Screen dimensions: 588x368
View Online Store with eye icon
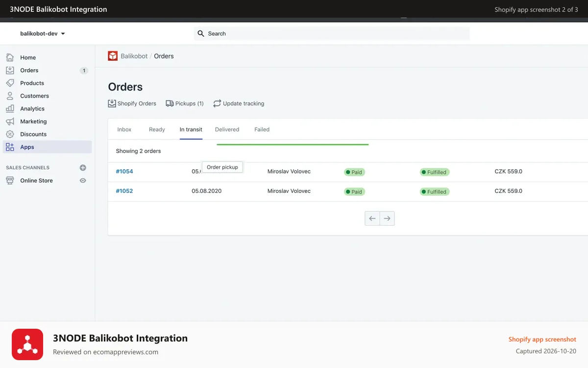click(x=83, y=181)
